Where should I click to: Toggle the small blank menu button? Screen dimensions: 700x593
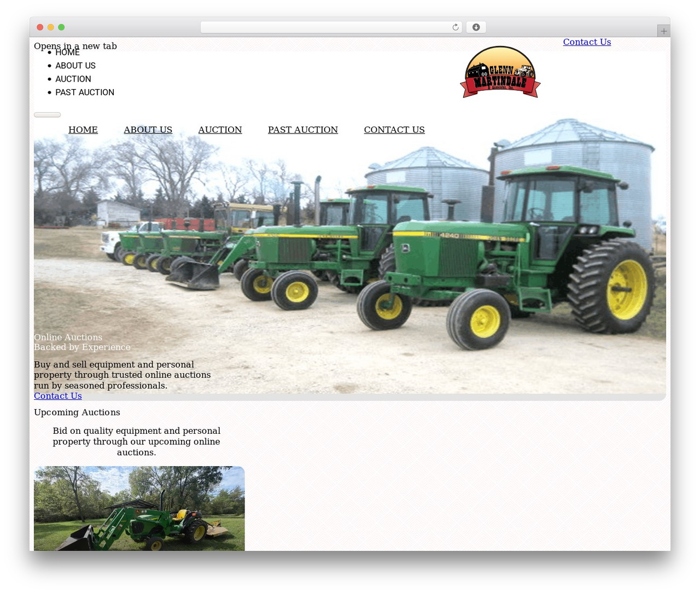[47, 115]
